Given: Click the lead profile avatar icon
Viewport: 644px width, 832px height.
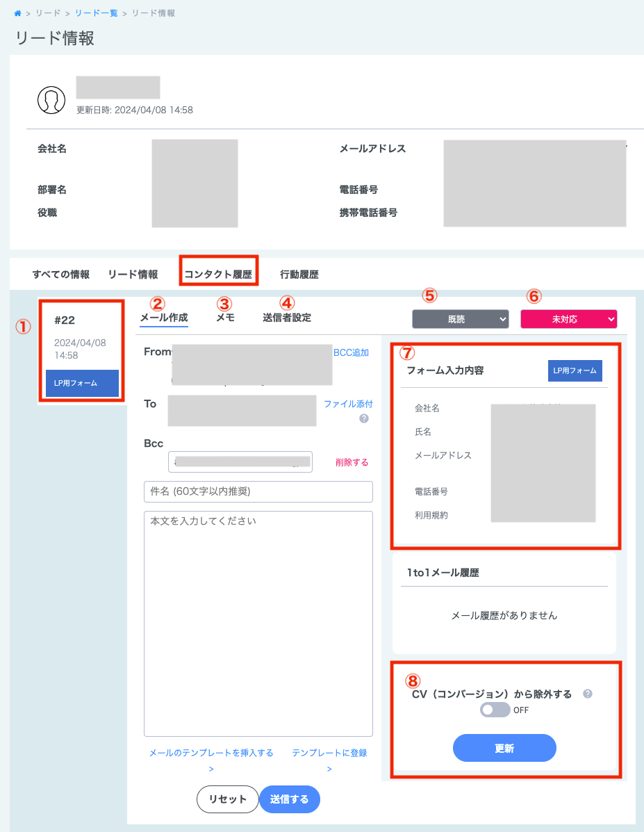Looking at the screenshot, I should click(51, 100).
